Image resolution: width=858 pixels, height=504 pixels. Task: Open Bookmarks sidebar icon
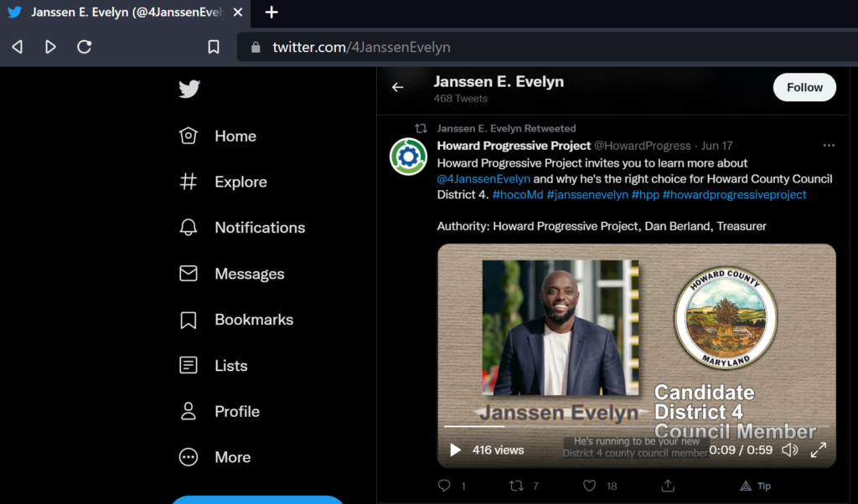[x=189, y=320]
